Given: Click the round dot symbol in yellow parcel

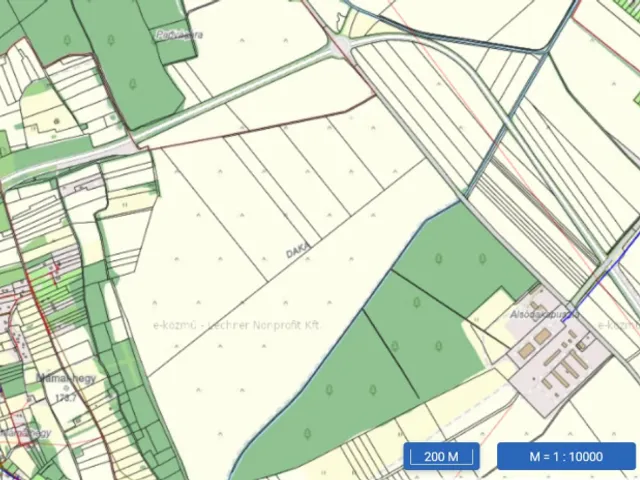Looking at the screenshot, I should 56,121.
